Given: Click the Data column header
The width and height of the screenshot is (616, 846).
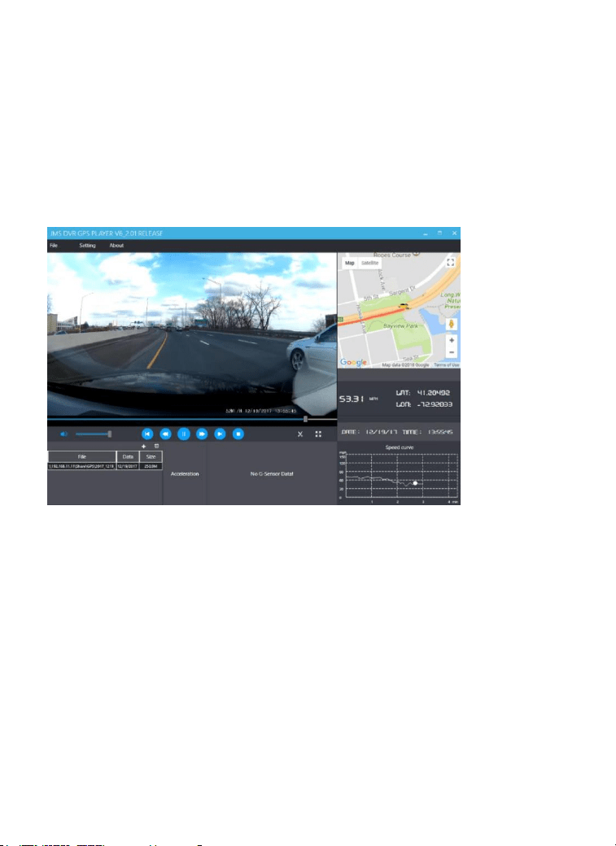Looking at the screenshot, I should click(128, 456).
